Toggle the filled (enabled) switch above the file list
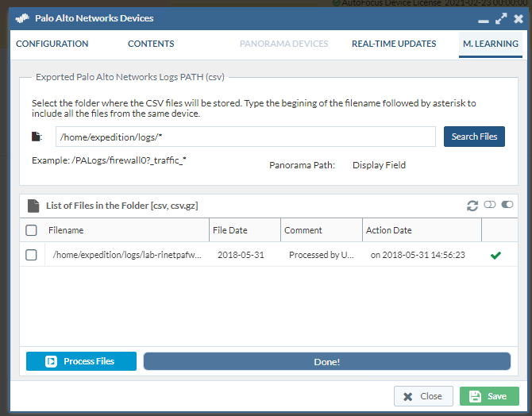Viewport: 532px width, 416px height. [507, 206]
